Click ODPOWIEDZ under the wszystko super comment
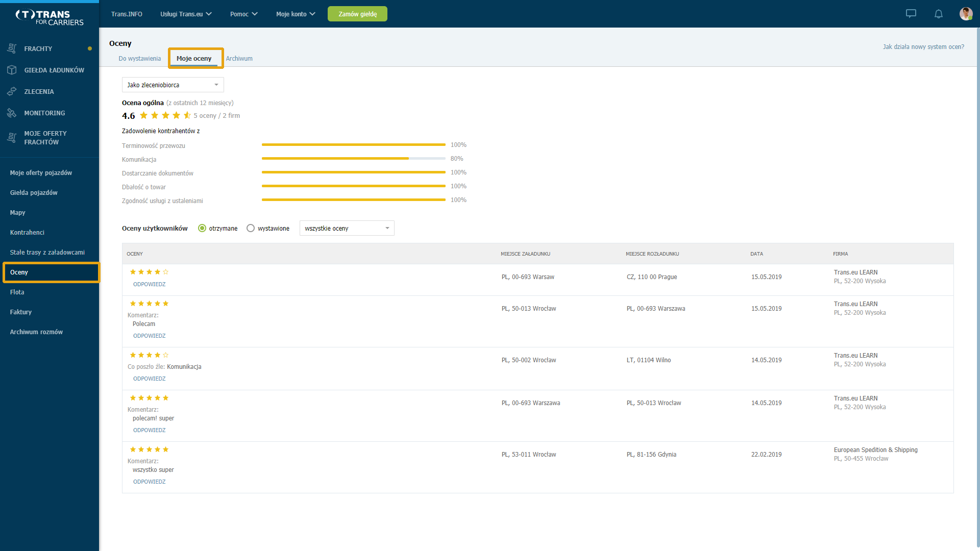This screenshot has width=980, height=551. coord(149,482)
